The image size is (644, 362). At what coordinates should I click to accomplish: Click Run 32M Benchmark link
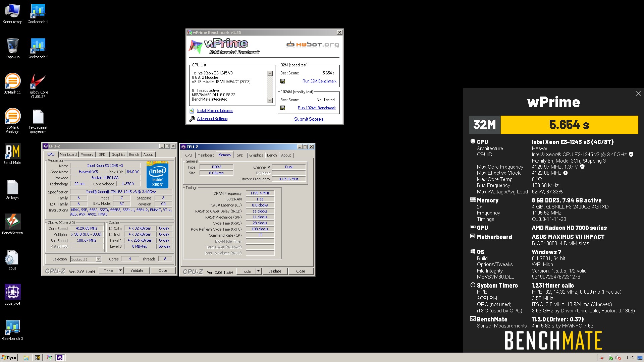coord(319,81)
